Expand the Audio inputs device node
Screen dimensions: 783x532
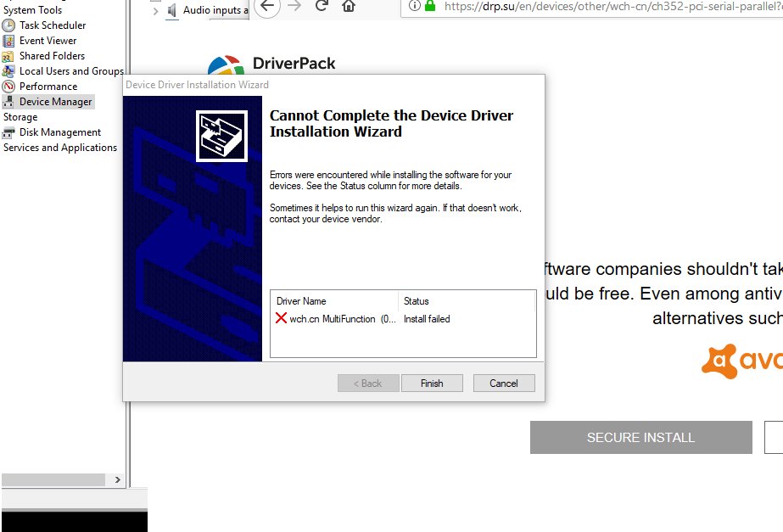(156, 10)
